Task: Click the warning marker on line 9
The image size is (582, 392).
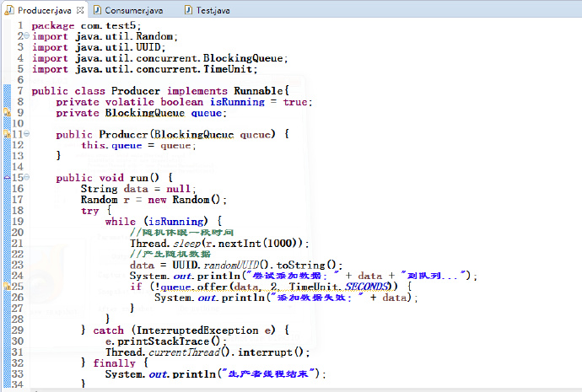Action: (x=7, y=112)
